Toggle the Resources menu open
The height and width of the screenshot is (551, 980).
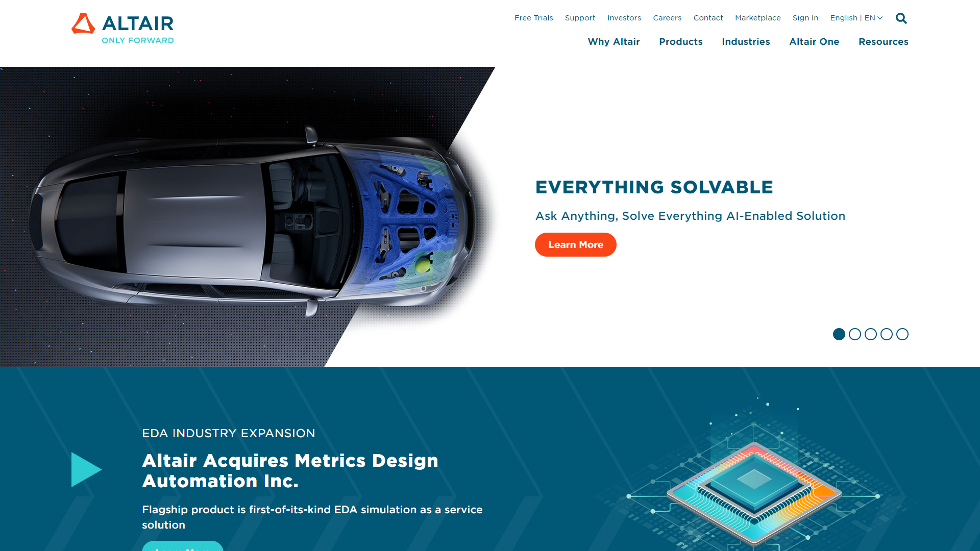[883, 42]
